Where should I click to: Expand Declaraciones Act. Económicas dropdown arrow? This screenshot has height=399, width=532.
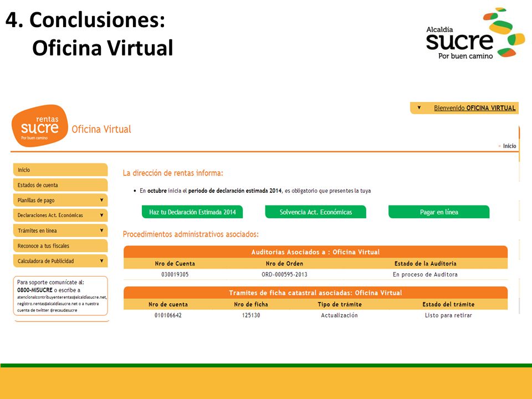tap(101, 215)
